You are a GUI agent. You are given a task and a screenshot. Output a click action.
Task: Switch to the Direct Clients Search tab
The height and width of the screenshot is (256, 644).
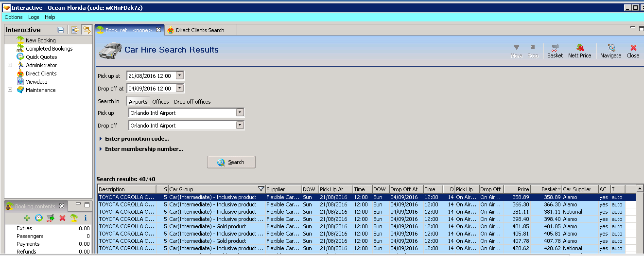[199, 30]
